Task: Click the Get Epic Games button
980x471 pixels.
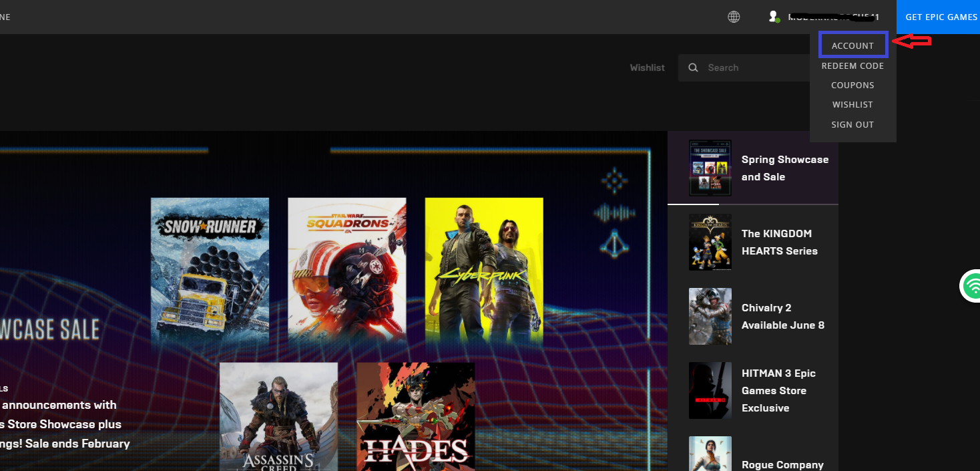Action: click(939, 17)
